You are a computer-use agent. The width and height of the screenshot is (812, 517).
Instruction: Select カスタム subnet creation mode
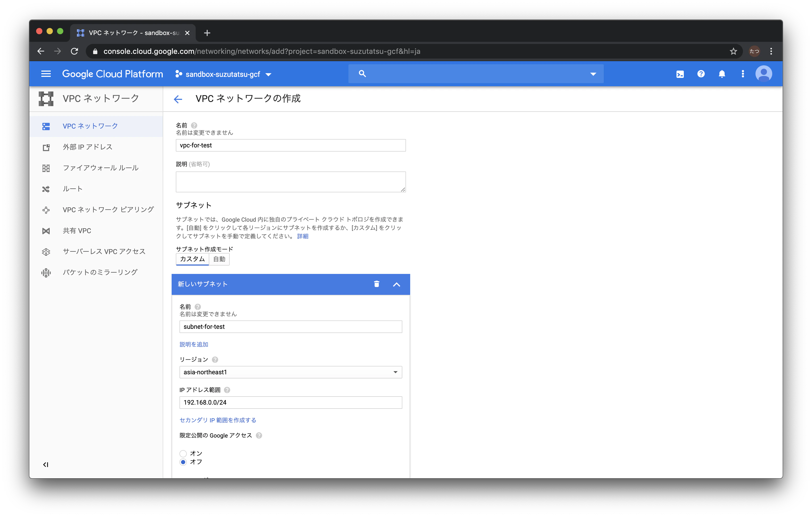pos(192,259)
